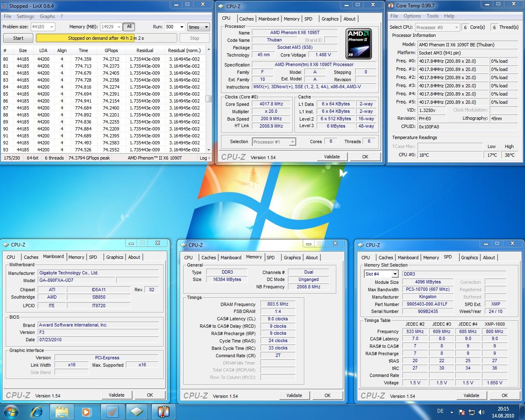Click the DE language indicator in taskbar

click(x=440, y=411)
